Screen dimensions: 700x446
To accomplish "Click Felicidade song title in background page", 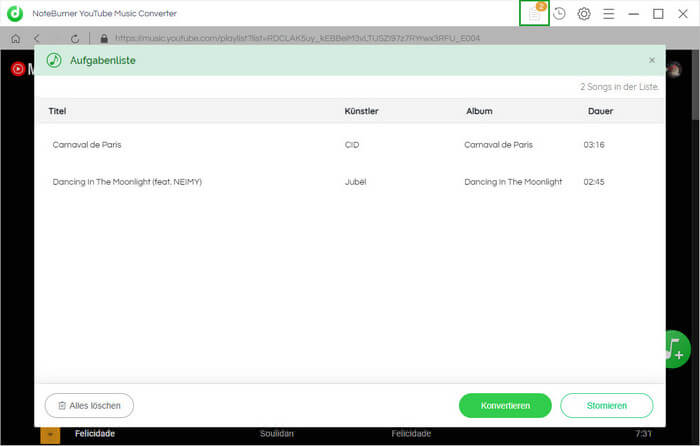I will [x=95, y=433].
